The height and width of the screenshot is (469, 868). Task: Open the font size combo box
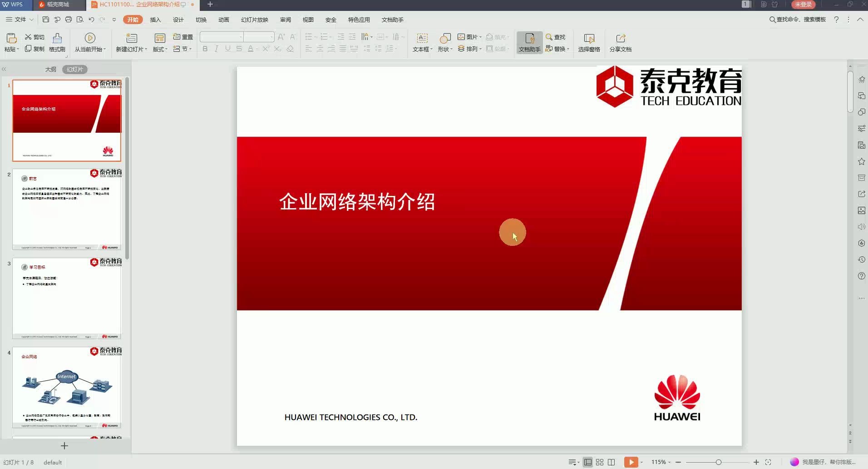point(259,37)
